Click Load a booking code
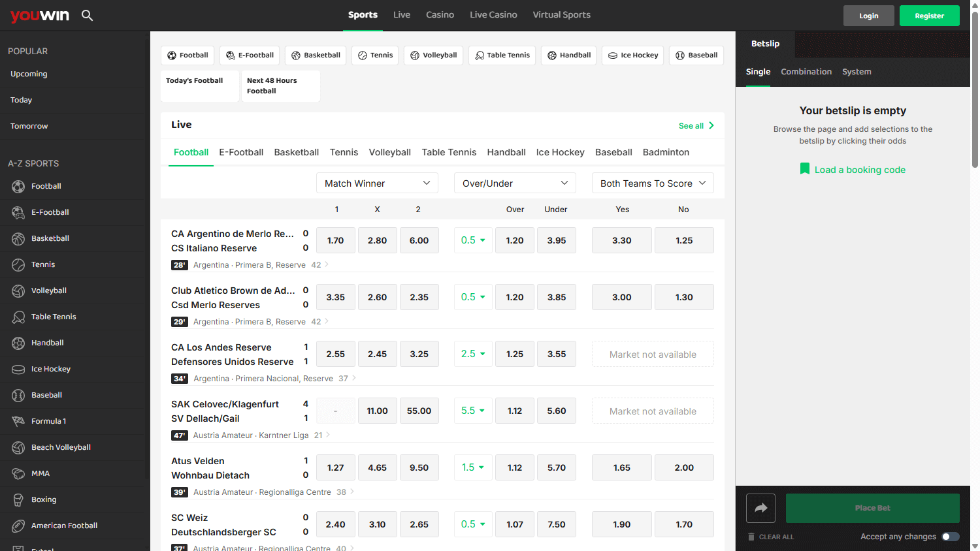 (860, 169)
